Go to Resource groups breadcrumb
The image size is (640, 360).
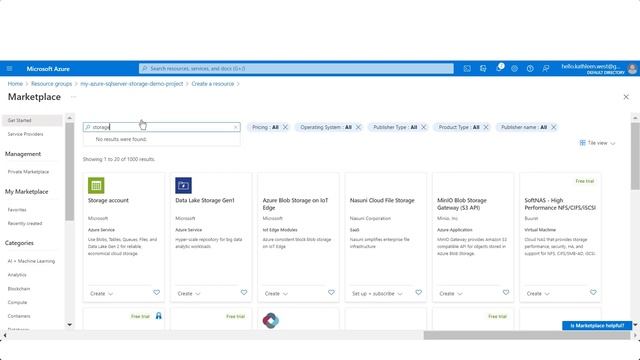click(51, 84)
